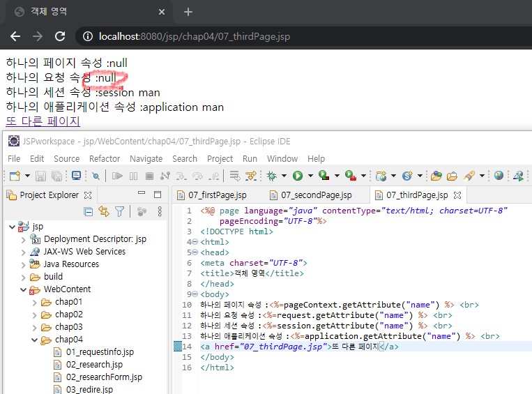Switch to 07_firstPage.jsp editor tab
Screen dimensions: 532x394
click(213, 195)
